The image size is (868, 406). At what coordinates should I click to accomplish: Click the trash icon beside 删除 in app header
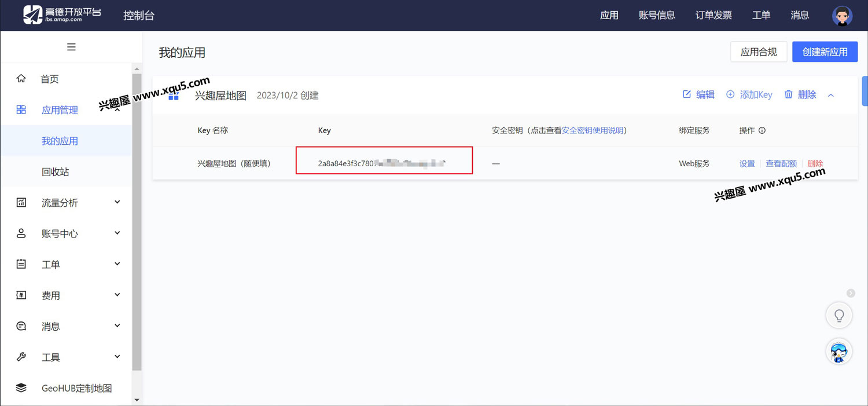pos(788,94)
